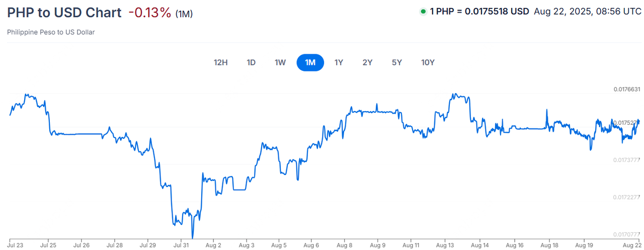
Task: Click the 0.0176631 y-axis value label
Action: click(x=626, y=90)
